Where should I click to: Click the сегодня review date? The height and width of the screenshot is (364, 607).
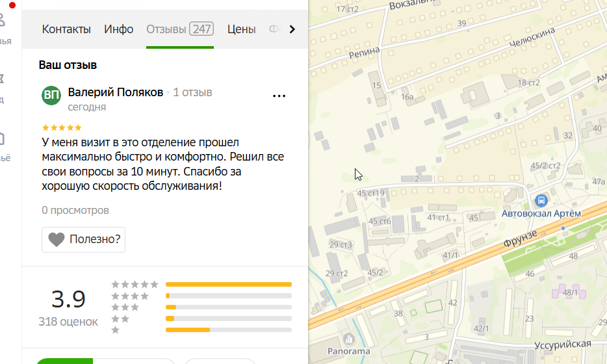pyautogui.click(x=86, y=107)
